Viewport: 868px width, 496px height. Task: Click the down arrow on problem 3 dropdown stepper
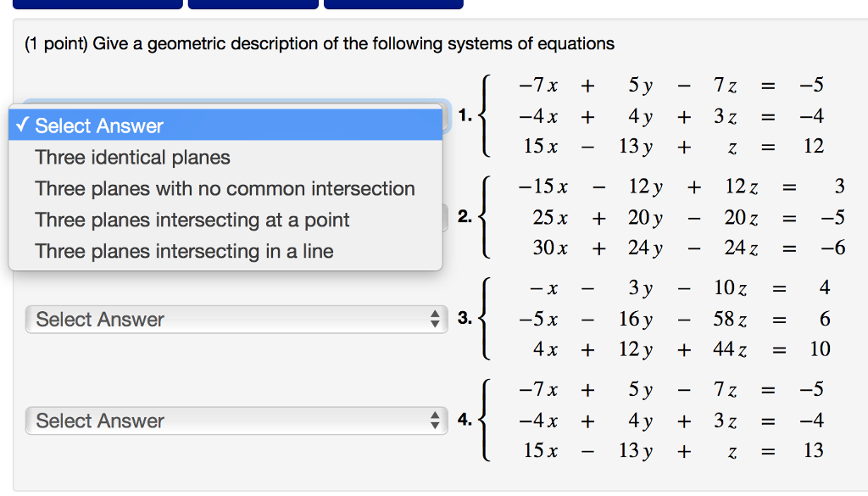point(434,324)
